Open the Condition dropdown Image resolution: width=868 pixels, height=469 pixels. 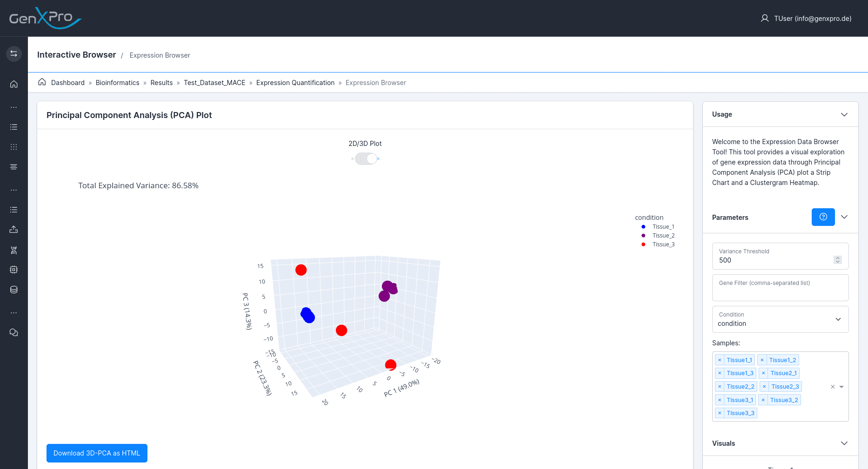(x=781, y=319)
